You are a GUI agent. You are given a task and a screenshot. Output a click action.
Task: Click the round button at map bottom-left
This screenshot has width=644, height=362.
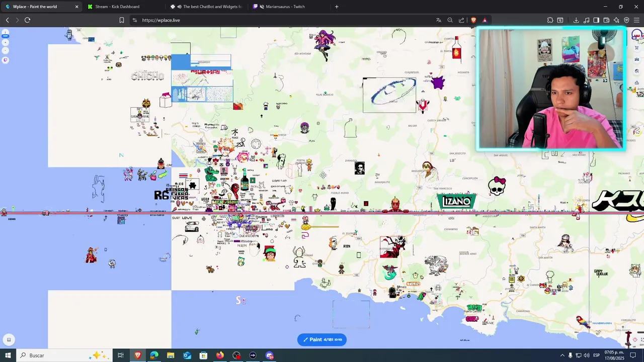(x=9, y=339)
